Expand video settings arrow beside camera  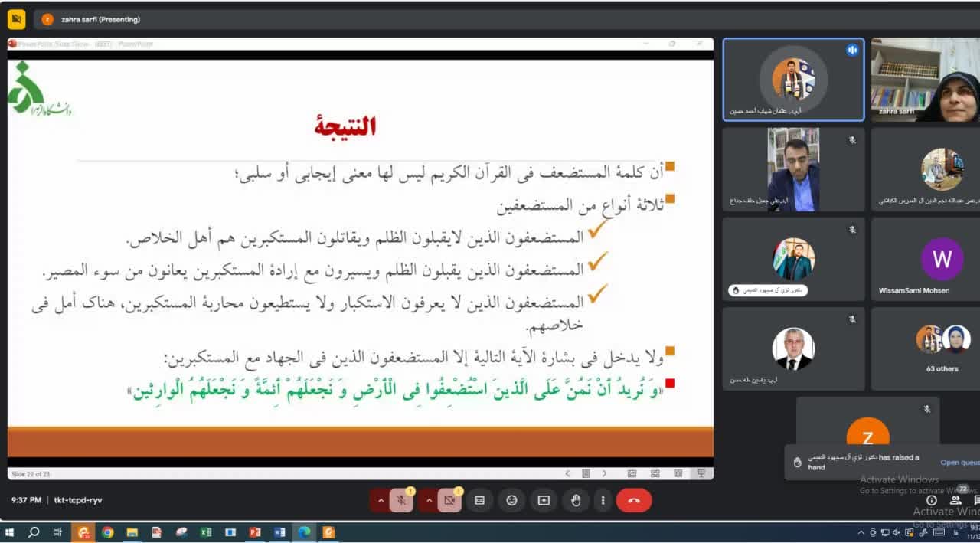pos(430,500)
